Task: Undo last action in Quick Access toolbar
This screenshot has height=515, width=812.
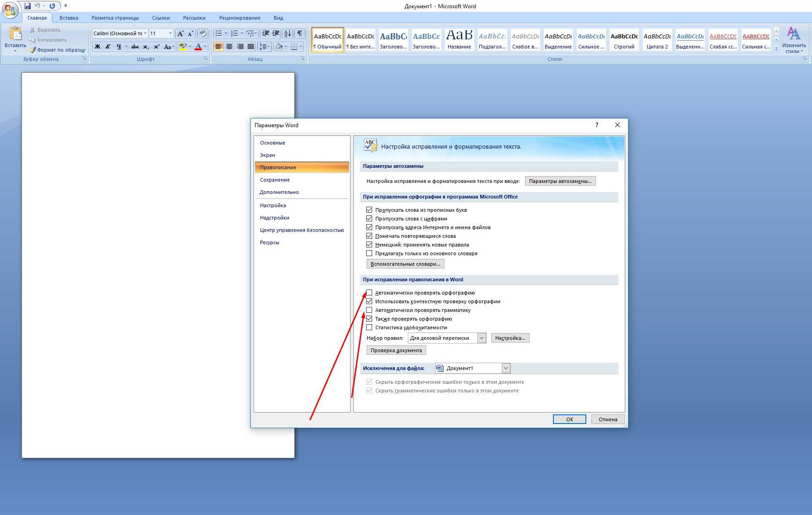Action: tap(38, 6)
